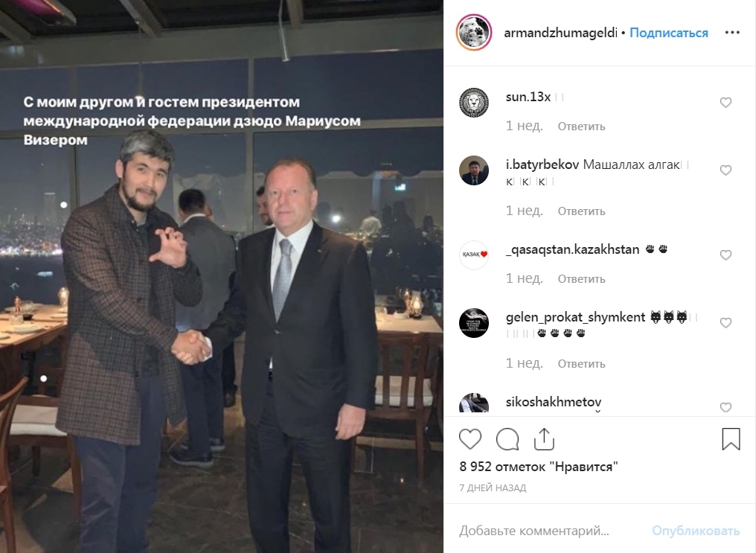Like i.batyrbekov comment with heart

[725, 170]
